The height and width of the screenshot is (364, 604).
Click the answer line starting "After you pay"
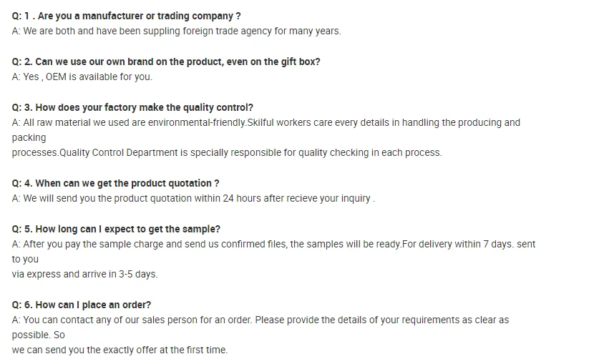tap(273, 244)
